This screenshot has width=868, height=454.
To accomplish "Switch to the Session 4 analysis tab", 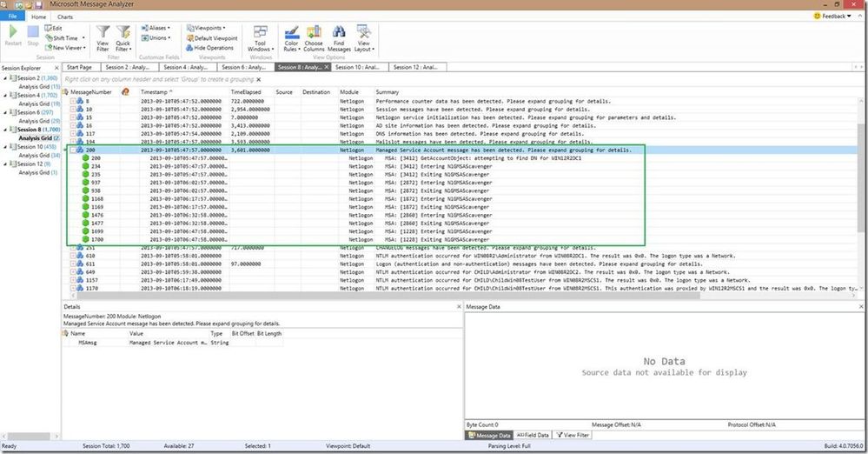I will tap(186, 67).
